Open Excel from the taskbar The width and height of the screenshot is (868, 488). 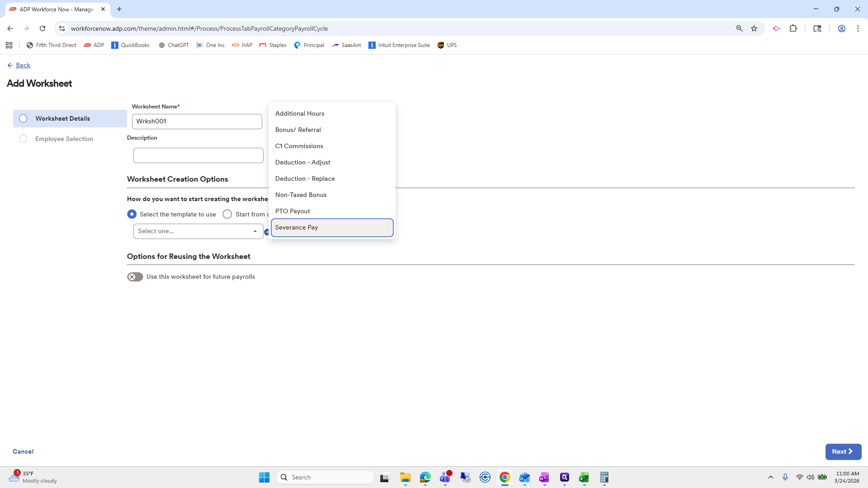[584, 477]
